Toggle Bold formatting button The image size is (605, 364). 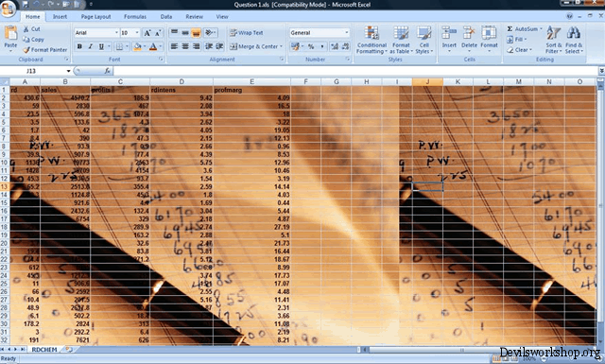tap(79, 46)
